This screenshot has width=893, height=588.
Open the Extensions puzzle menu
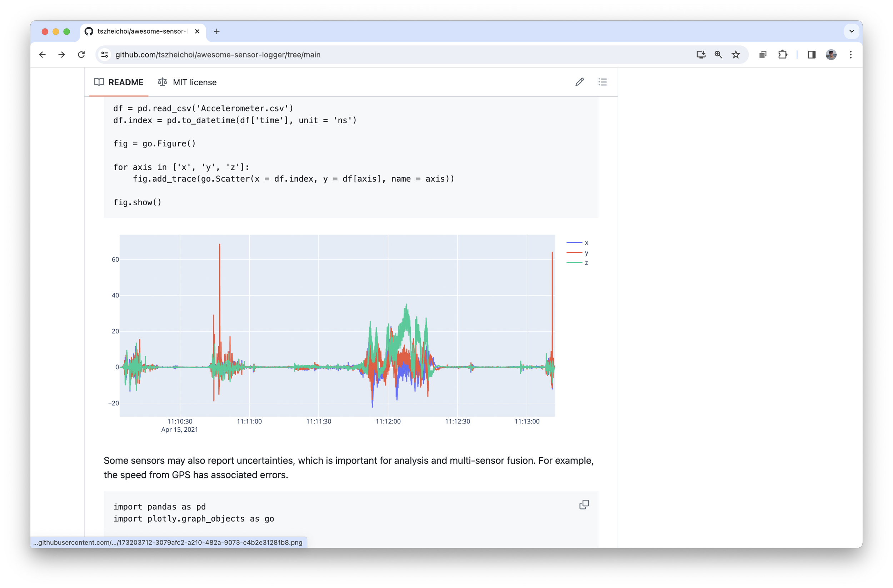coord(782,55)
